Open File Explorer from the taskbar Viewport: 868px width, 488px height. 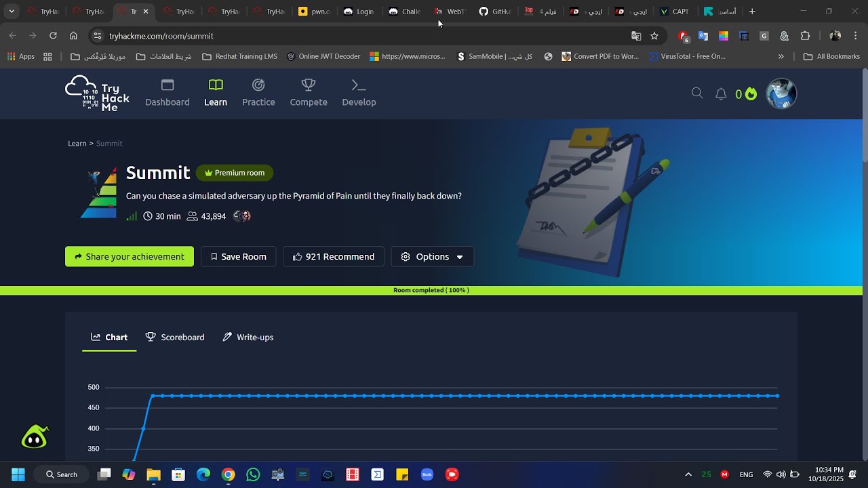pos(153,474)
